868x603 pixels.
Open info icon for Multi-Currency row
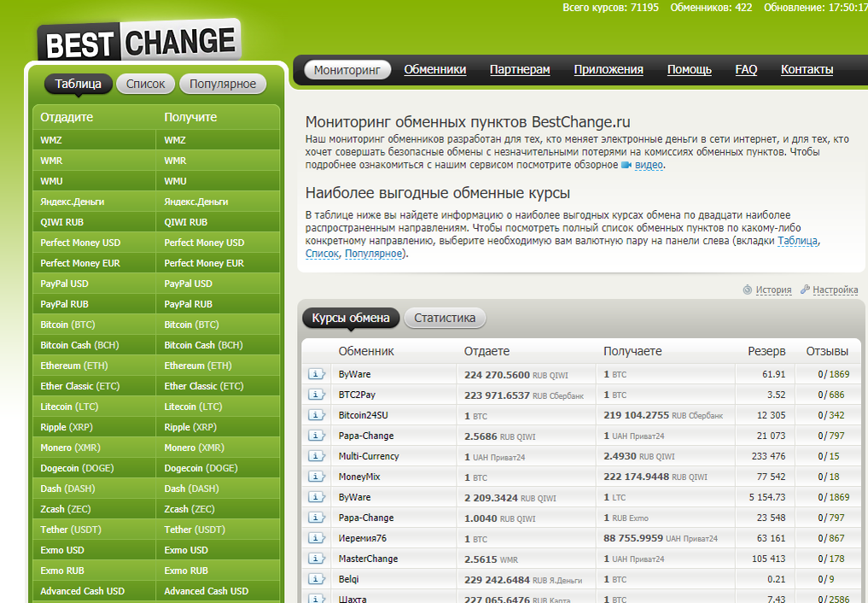point(316,456)
